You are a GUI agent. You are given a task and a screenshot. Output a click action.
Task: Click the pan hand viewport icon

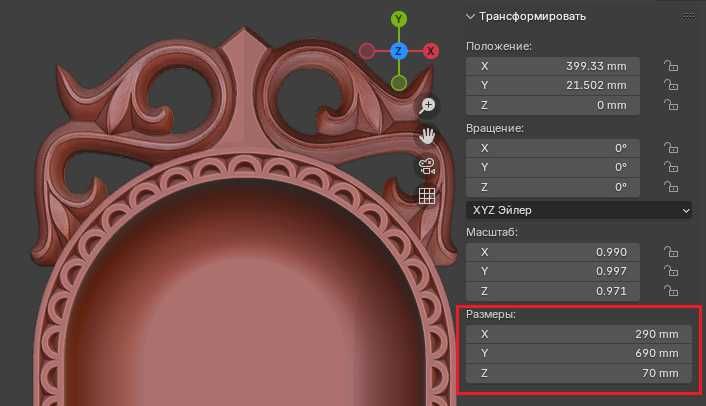point(427,135)
